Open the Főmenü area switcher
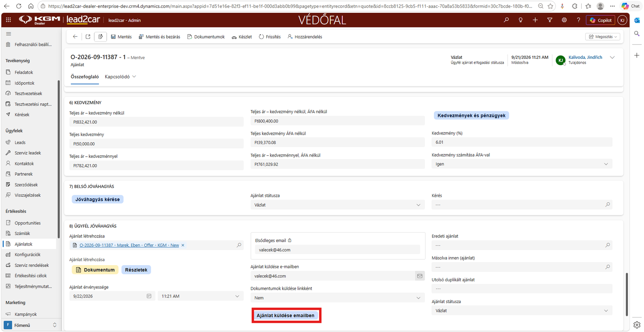 pos(31,325)
